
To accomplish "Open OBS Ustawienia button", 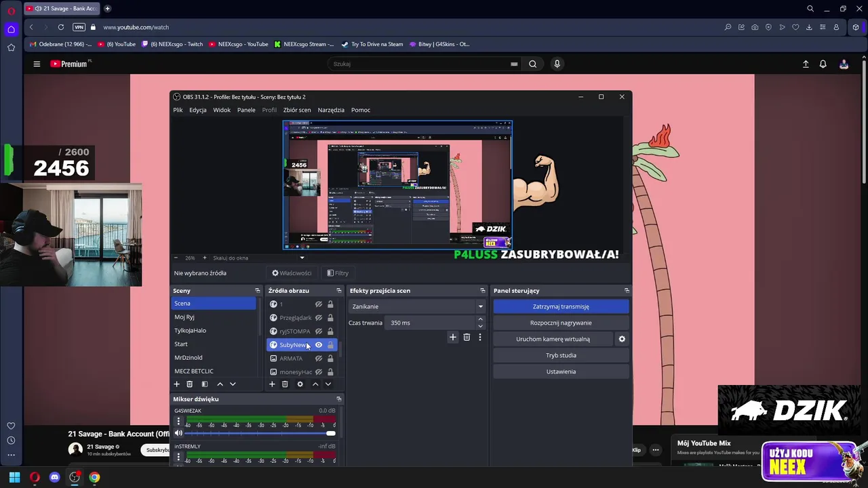I will [x=561, y=371].
